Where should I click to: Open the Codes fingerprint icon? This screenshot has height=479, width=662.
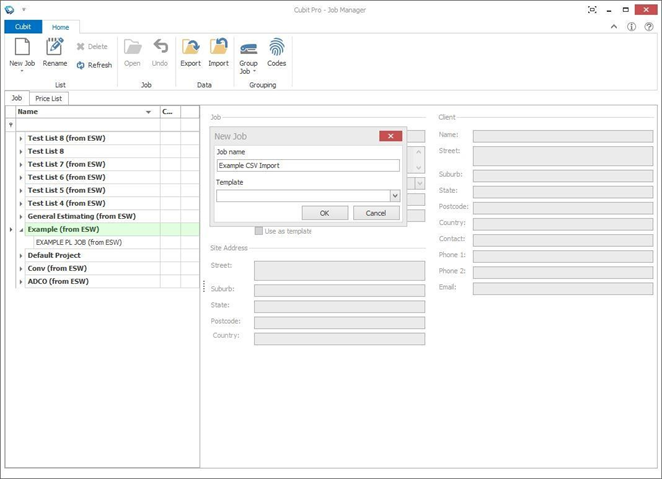coord(276,47)
